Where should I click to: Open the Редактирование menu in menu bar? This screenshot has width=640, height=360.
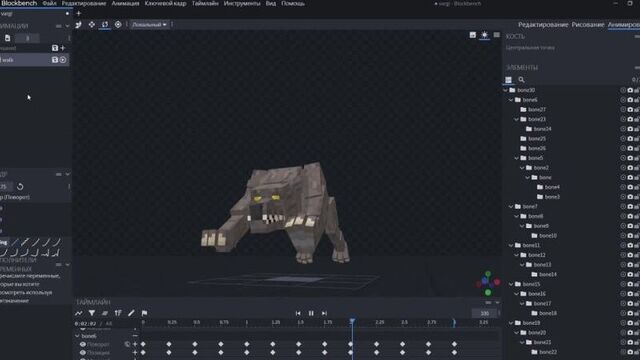[84, 3]
